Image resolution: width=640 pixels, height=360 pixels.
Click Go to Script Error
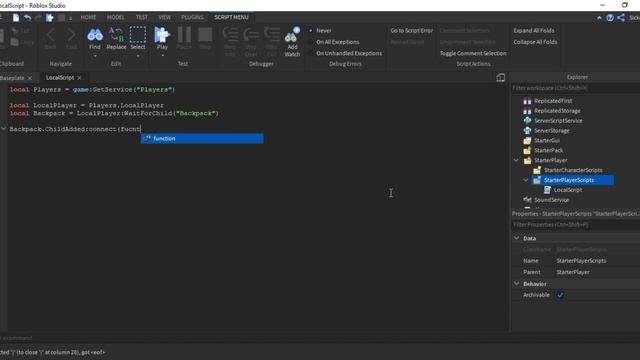click(x=411, y=31)
